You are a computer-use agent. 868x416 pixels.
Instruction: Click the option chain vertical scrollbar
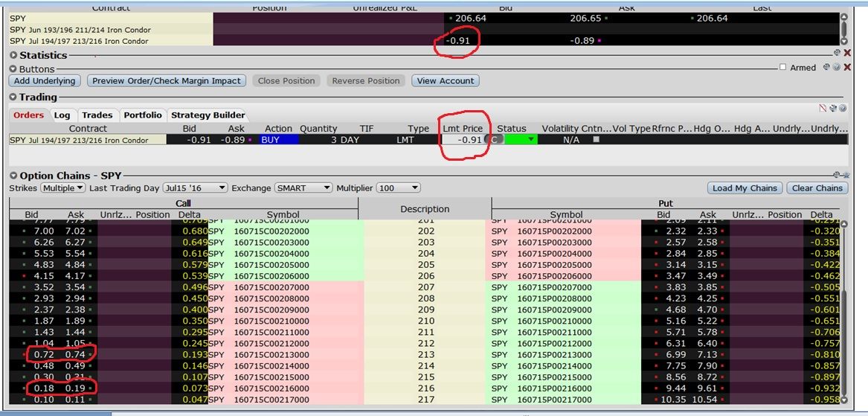tap(843, 312)
